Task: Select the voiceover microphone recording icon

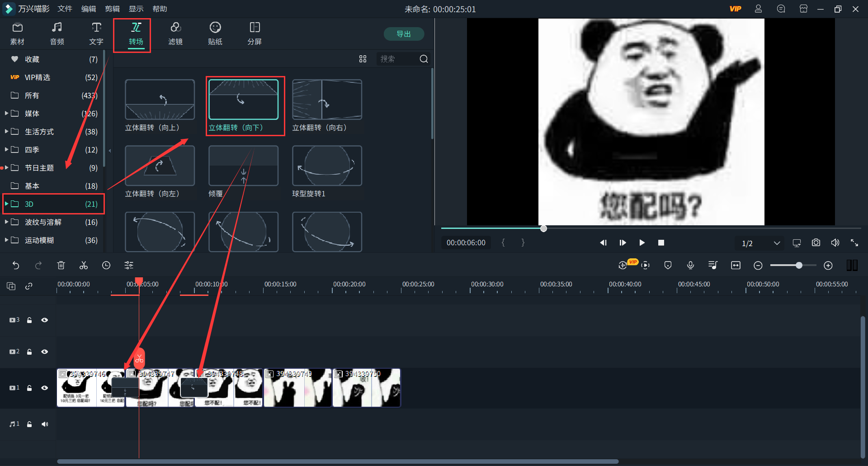Action: click(690, 265)
